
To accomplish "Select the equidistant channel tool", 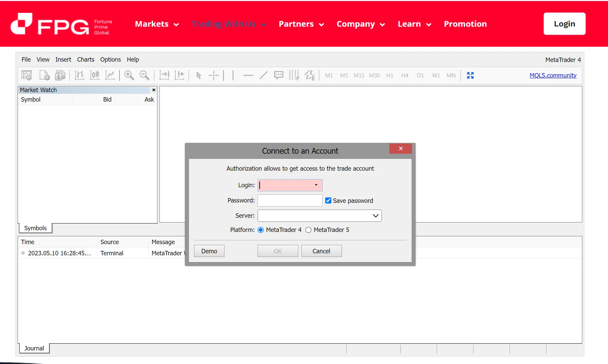I will click(310, 75).
